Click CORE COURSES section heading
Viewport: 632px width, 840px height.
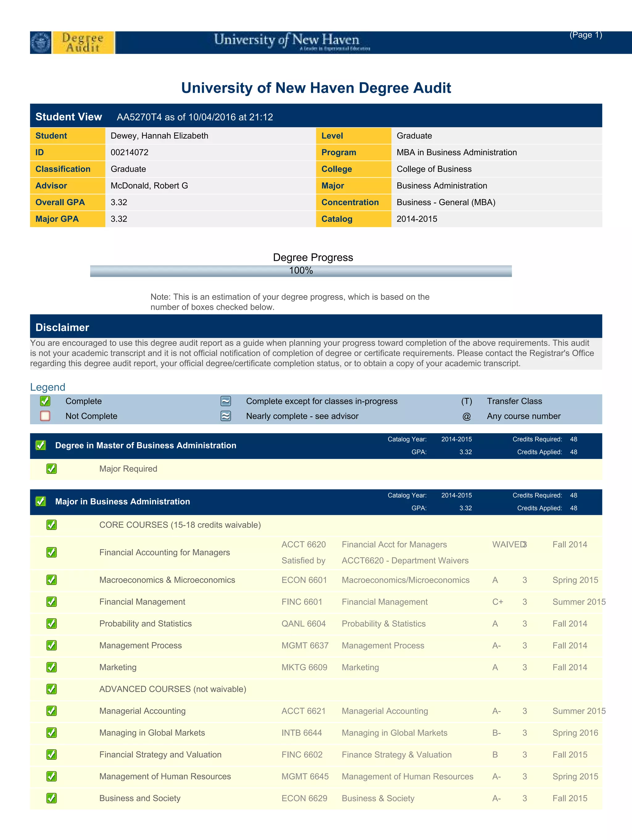click(180, 525)
